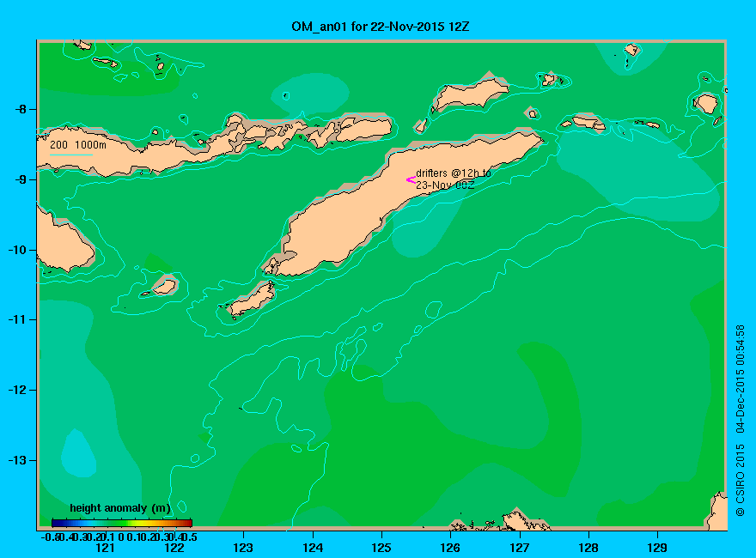Viewport: 756px width, 558px height.
Task: Click the 0.5 maximum colorbar tick label
Action: [x=189, y=537]
